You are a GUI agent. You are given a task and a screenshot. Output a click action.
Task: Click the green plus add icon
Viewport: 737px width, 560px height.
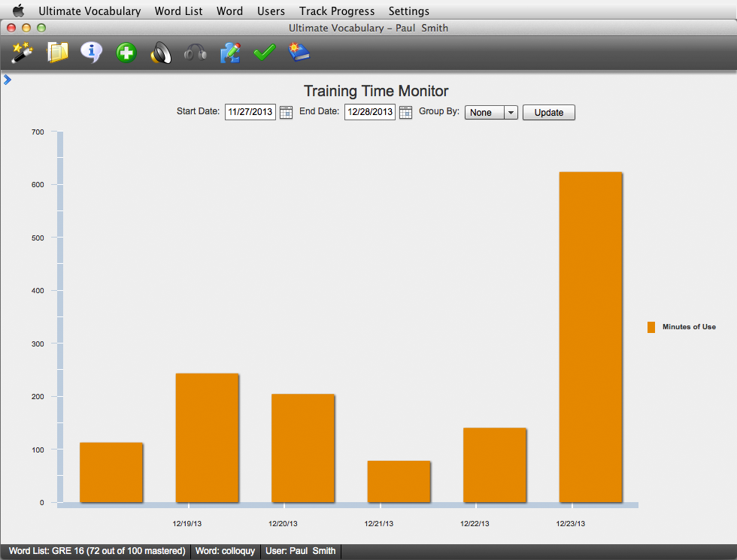click(x=126, y=53)
